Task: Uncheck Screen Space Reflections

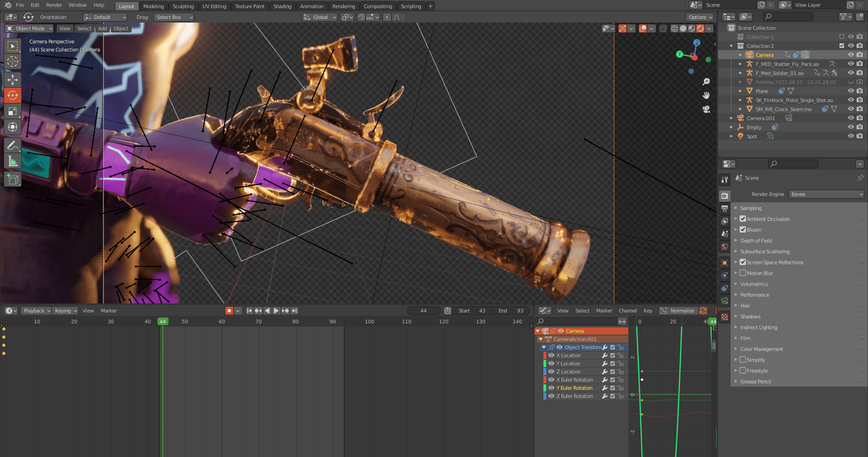Action: pos(743,262)
